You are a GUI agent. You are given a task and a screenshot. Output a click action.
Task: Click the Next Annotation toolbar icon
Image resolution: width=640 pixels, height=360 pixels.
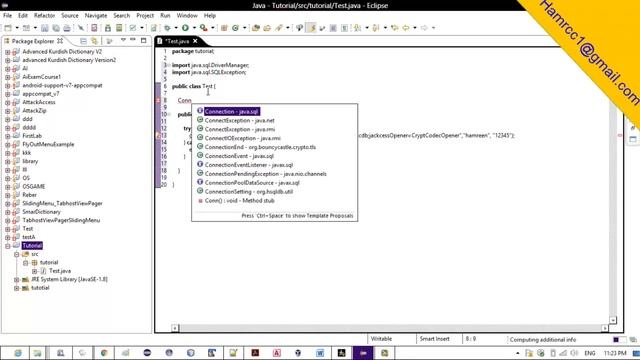tap(358, 28)
